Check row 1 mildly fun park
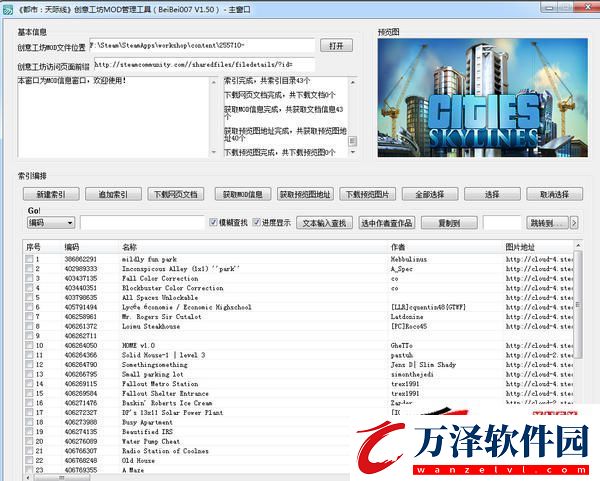 click(29, 259)
